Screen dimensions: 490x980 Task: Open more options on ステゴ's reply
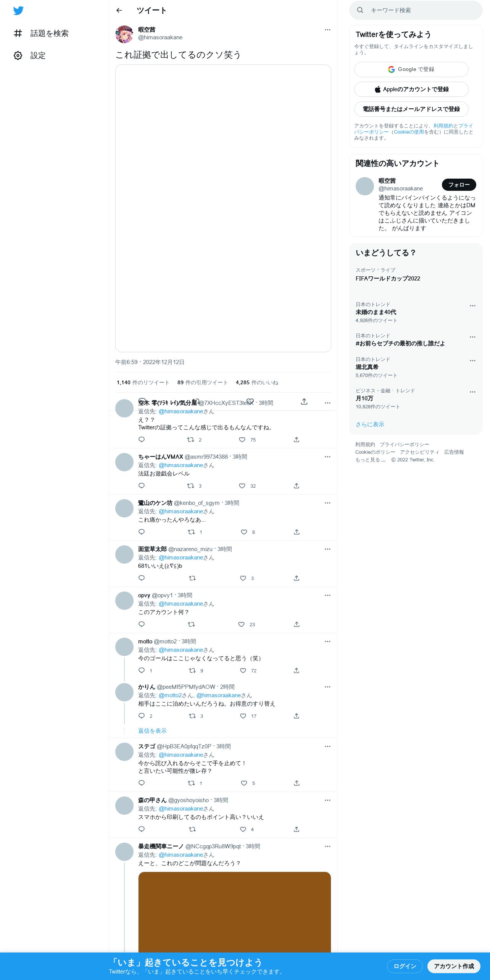pos(327,746)
